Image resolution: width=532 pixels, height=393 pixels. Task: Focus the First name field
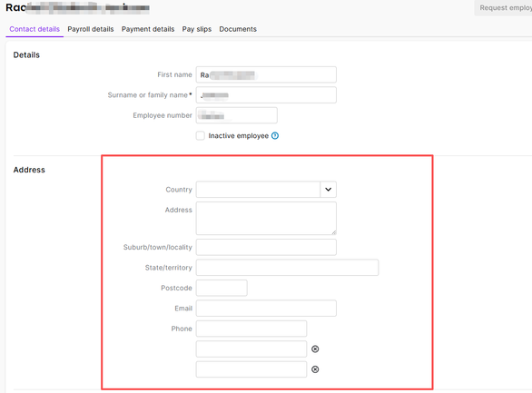[266, 74]
